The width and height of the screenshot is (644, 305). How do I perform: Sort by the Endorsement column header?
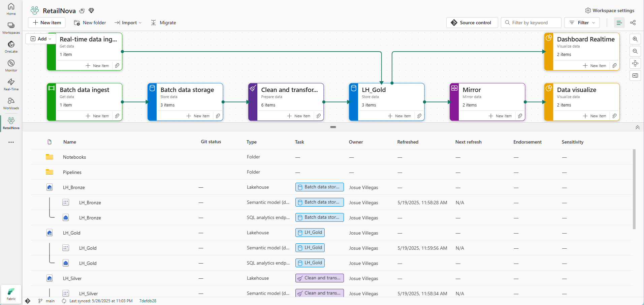point(527,142)
